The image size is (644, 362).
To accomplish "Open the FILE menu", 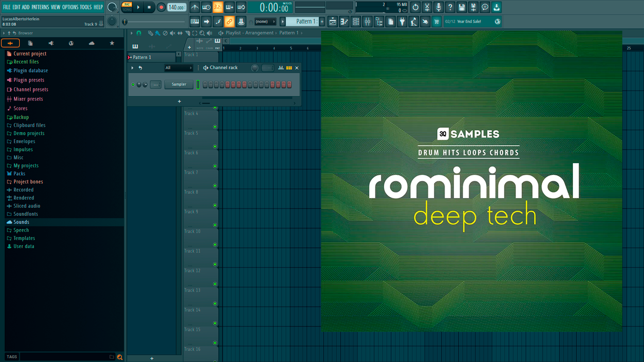I will pos(7,7).
